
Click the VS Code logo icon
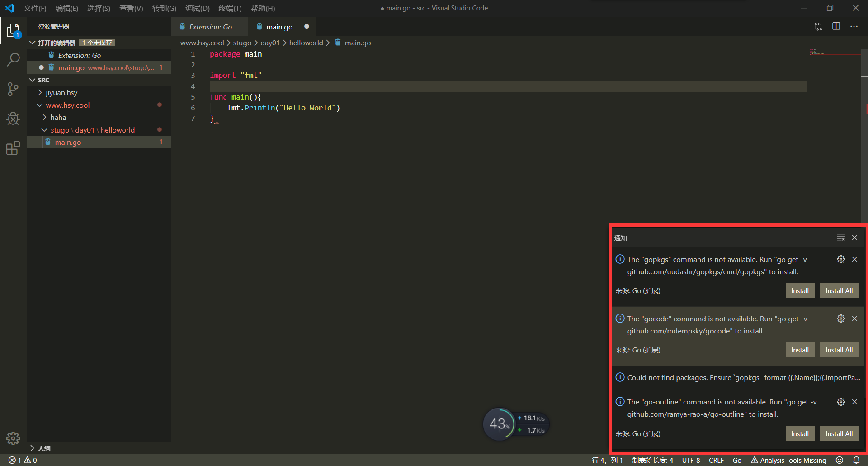coord(9,8)
